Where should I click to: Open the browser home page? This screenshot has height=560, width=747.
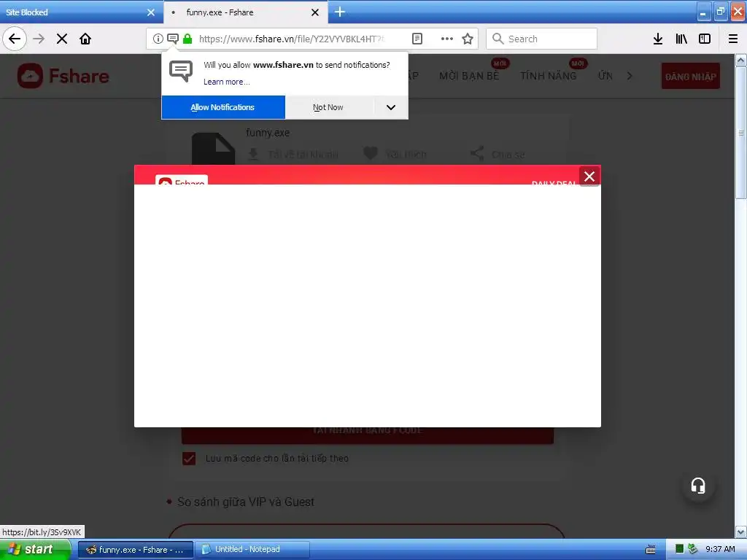[x=85, y=39]
